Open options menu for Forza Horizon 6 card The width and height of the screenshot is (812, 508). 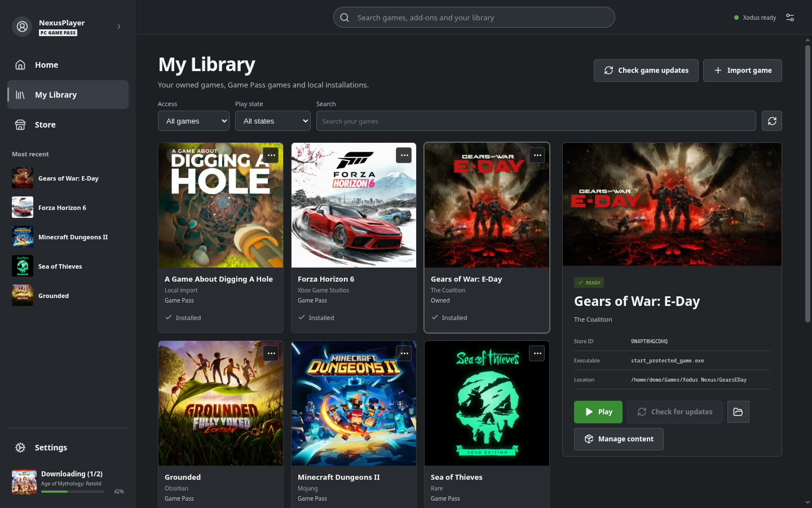[404, 155]
